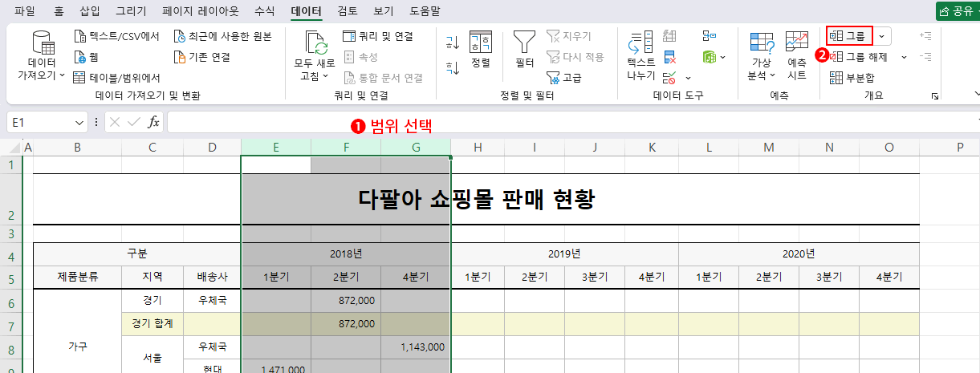Viewport: 980px width, 373px height.
Task: Click the remove duplicates icon
Action: pyautogui.click(x=669, y=57)
